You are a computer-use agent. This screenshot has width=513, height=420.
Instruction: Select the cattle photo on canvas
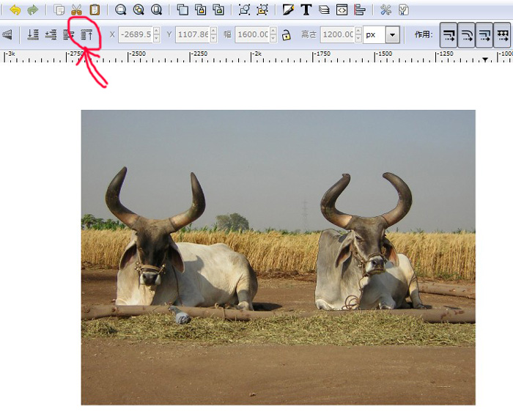(x=278, y=257)
